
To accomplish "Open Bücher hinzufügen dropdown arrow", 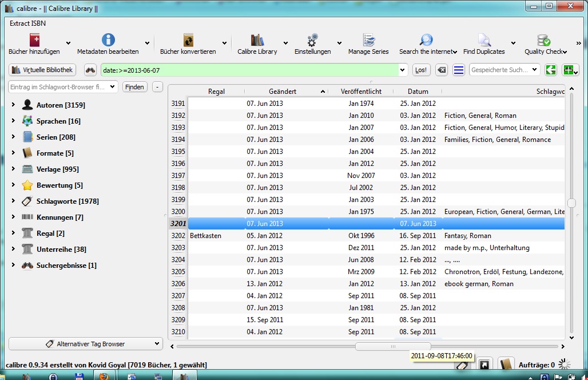I will [68, 43].
